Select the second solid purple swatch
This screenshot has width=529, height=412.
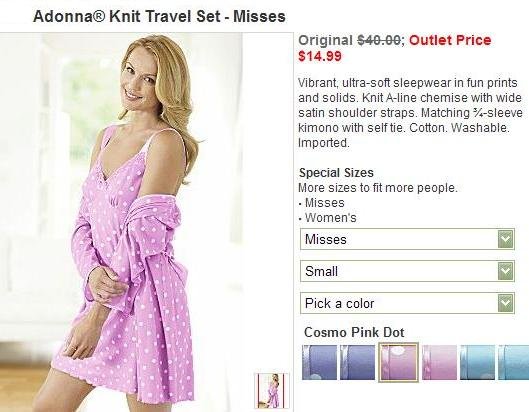[357, 362]
